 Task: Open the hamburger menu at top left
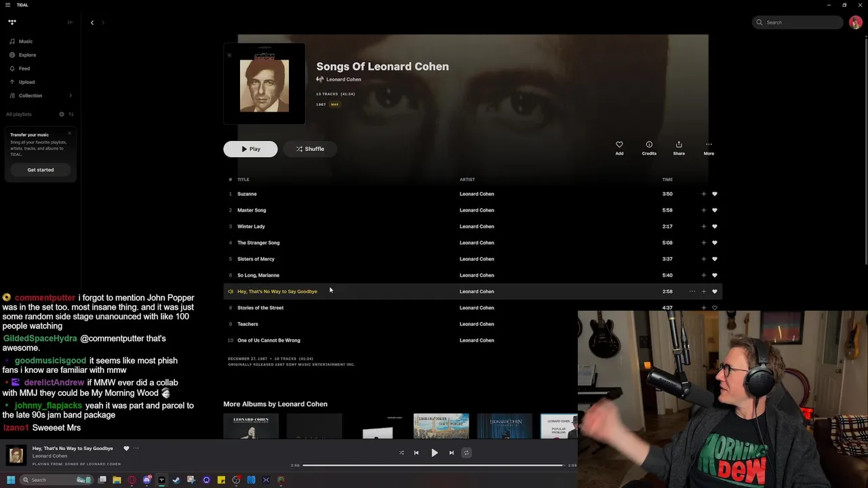8,5
